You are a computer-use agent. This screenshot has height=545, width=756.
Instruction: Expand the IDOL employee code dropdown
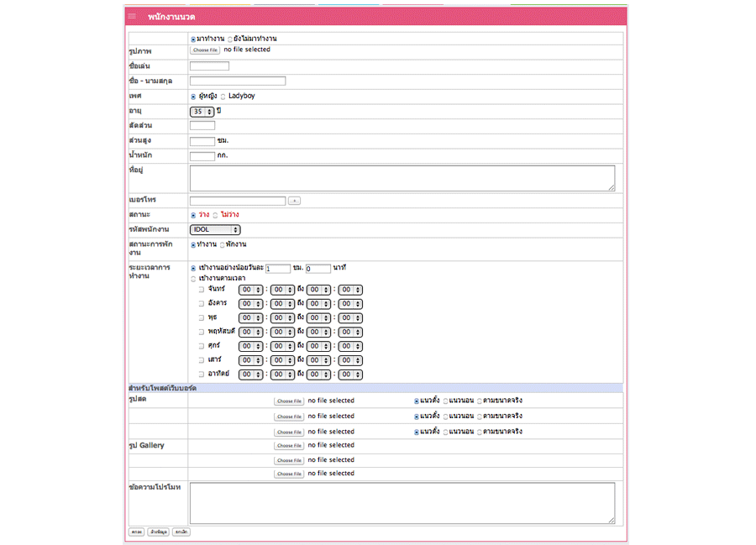tap(215, 229)
